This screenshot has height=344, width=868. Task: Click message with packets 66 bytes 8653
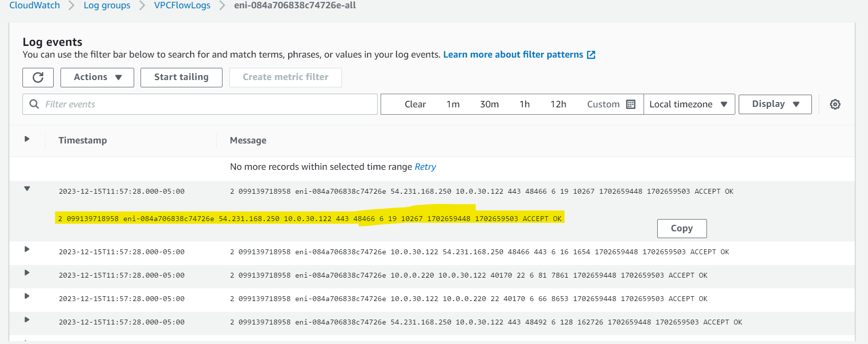tap(468, 299)
